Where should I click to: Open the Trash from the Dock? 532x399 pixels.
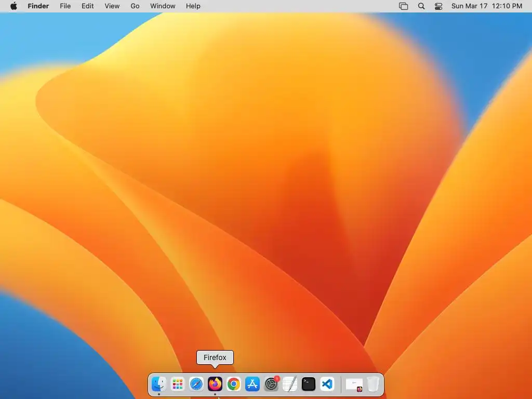373,384
